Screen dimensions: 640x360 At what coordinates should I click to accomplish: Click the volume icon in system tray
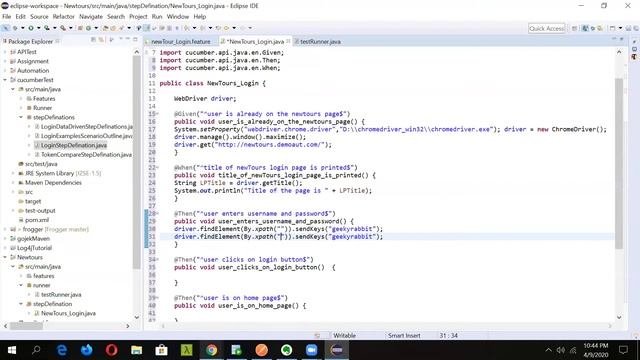point(561,350)
